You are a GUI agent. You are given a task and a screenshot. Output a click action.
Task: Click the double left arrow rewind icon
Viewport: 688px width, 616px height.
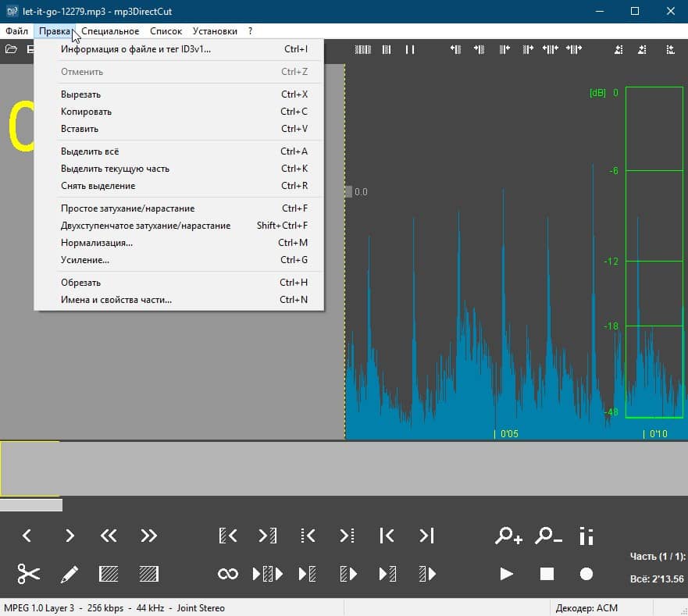point(109,536)
